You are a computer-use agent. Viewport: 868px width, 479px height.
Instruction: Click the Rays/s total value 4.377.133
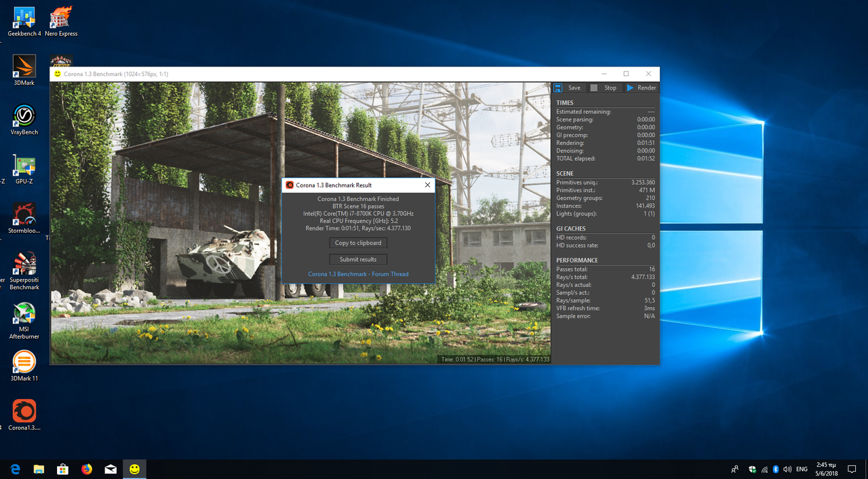643,277
